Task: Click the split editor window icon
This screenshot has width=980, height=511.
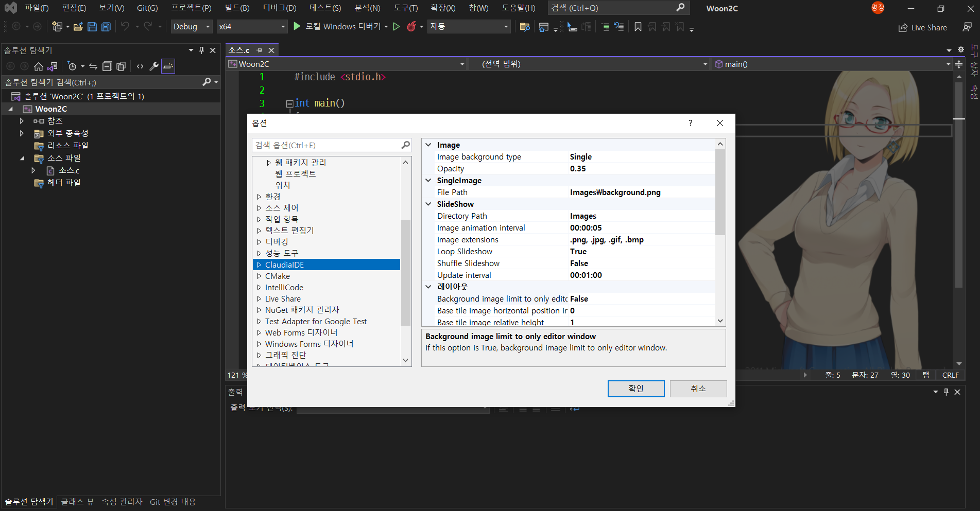Action: tap(959, 64)
